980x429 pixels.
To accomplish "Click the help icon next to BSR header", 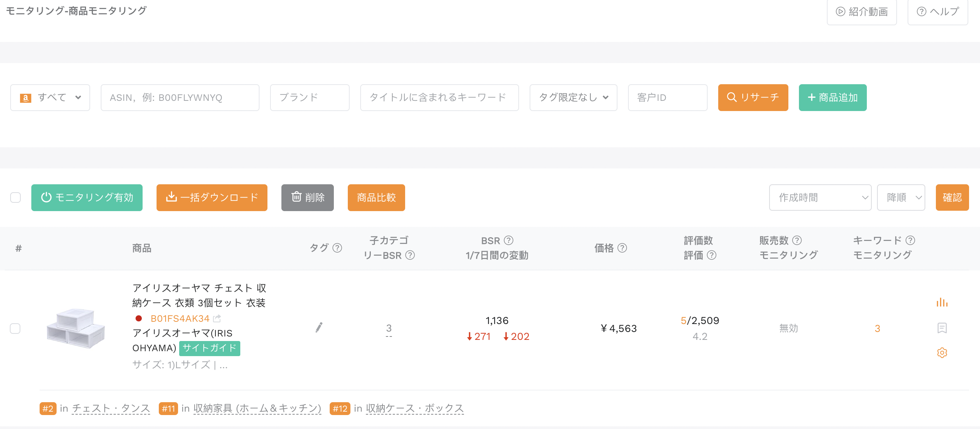I will click(x=508, y=241).
